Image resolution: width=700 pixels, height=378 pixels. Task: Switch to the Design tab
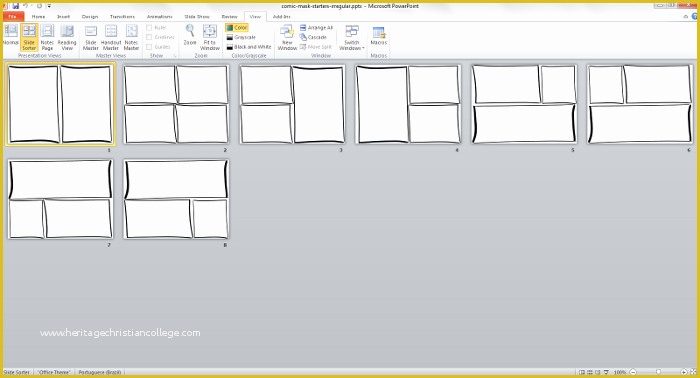point(90,17)
